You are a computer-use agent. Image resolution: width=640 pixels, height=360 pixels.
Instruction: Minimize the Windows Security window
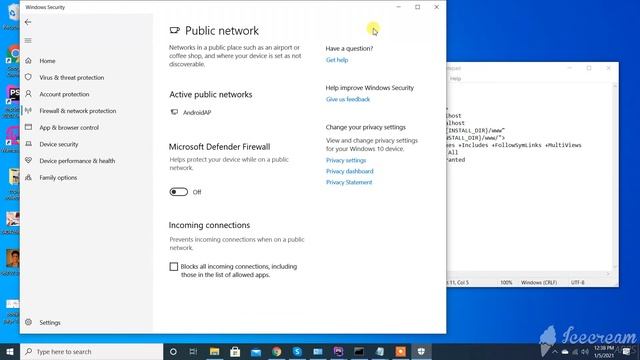coord(399,7)
